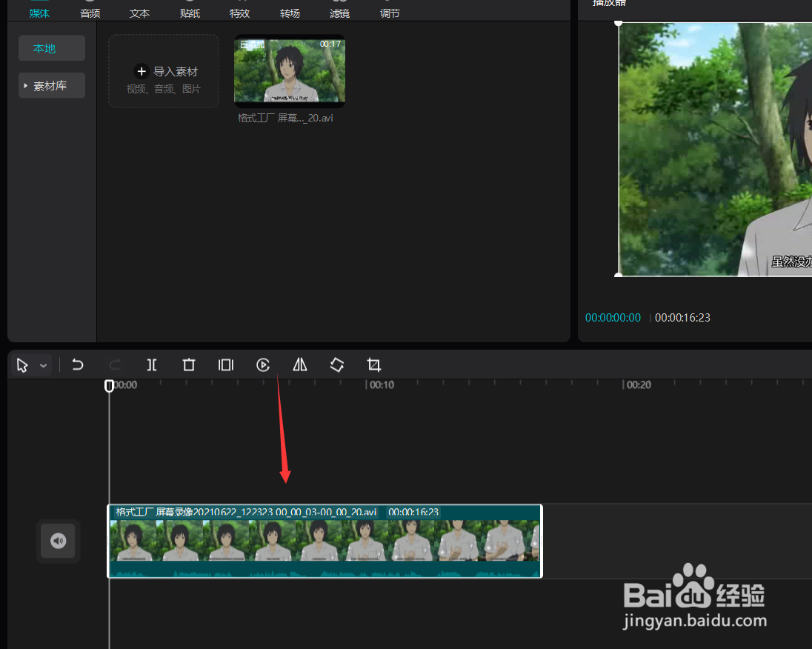Reverse the clip playback

click(263, 365)
